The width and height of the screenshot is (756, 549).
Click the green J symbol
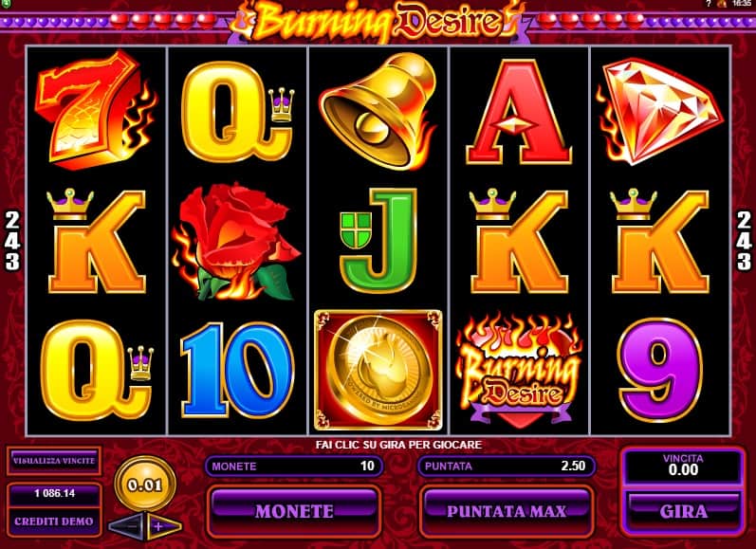point(378,240)
